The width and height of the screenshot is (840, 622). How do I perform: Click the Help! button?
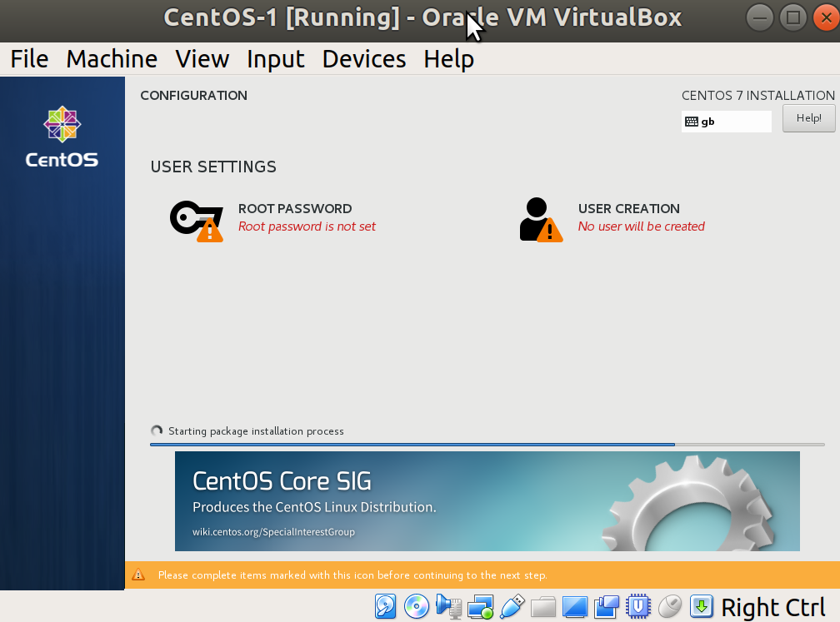coord(808,118)
